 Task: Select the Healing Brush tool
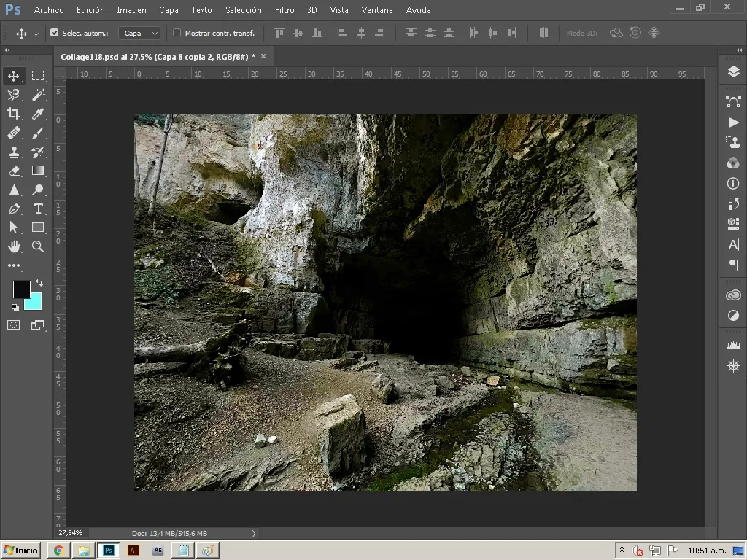(x=13, y=133)
